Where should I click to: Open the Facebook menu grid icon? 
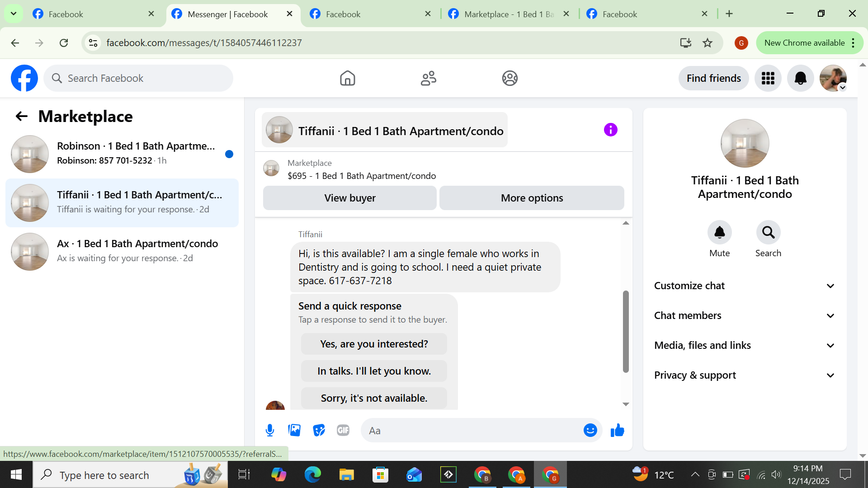768,78
